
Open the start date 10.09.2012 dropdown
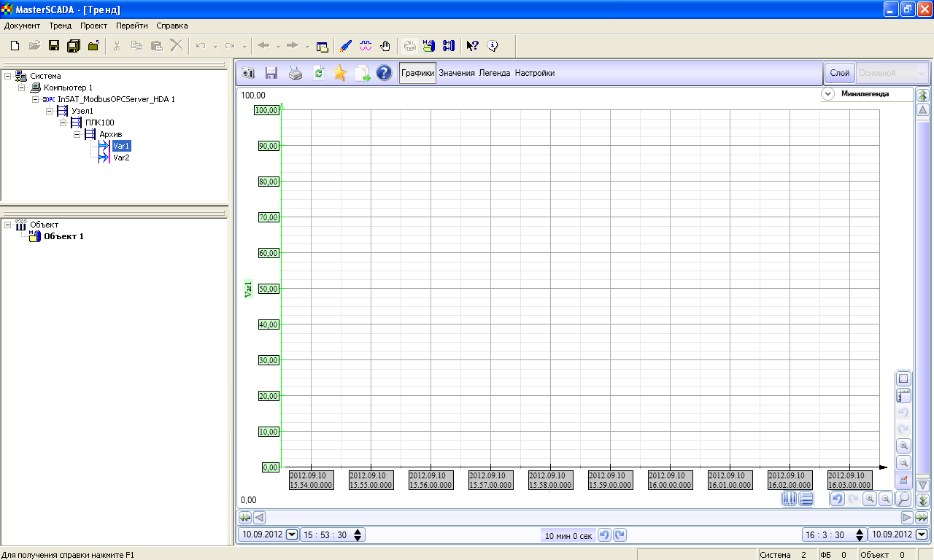[x=293, y=534]
